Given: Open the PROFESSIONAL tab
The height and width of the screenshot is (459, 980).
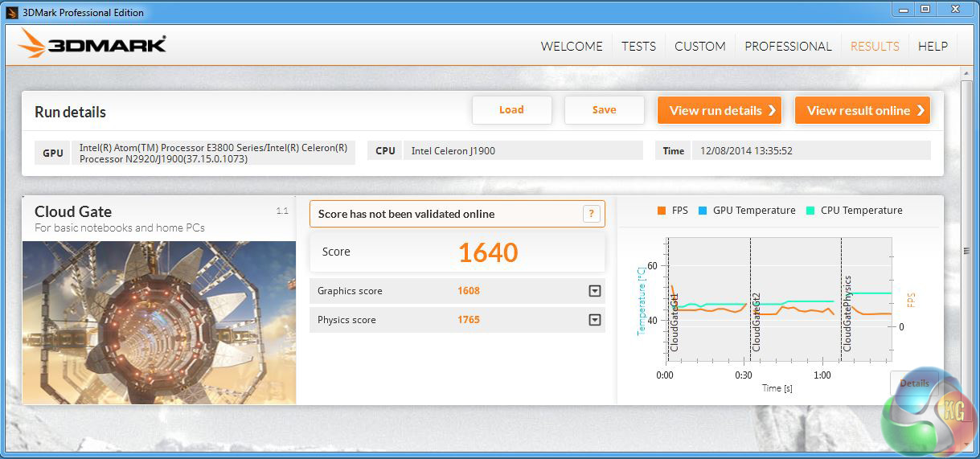Looking at the screenshot, I should click(788, 47).
